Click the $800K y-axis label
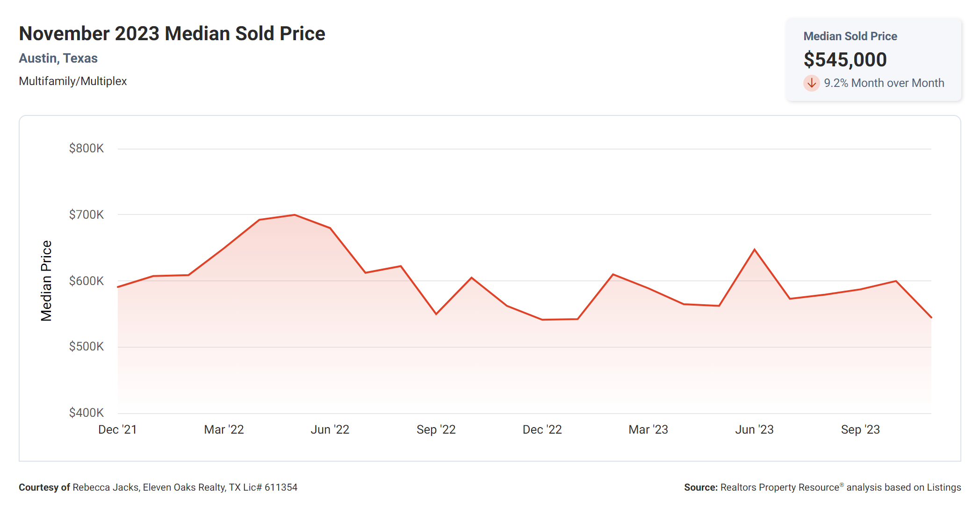 click(86, 149)
